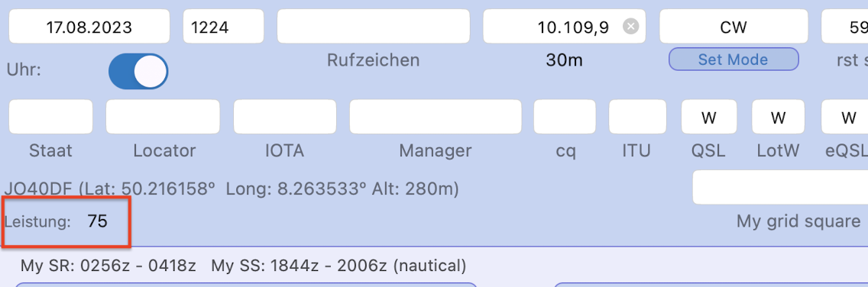Click the cq zone field
This screenshot has height=287, width=868.
pos(565,117)
